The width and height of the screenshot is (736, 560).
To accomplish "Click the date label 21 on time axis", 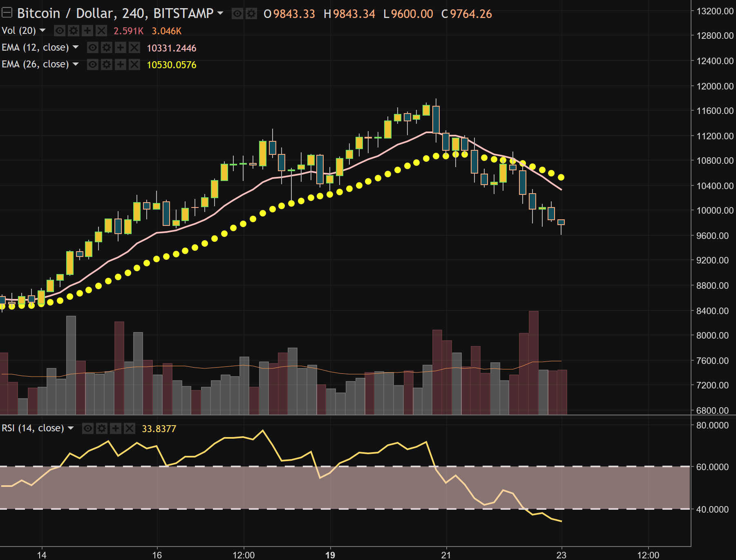I will (446, 555).
